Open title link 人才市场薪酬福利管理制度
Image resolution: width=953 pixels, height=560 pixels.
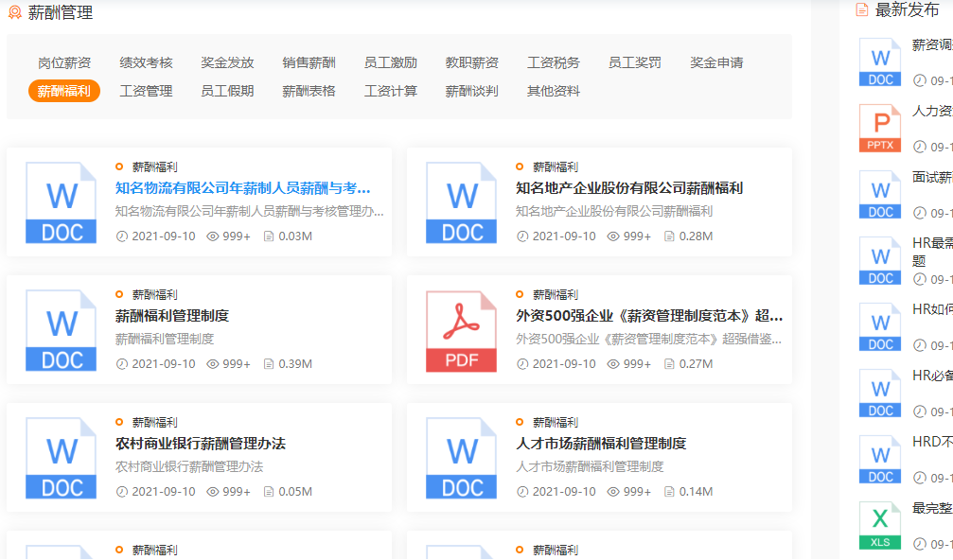click(601, 444)
